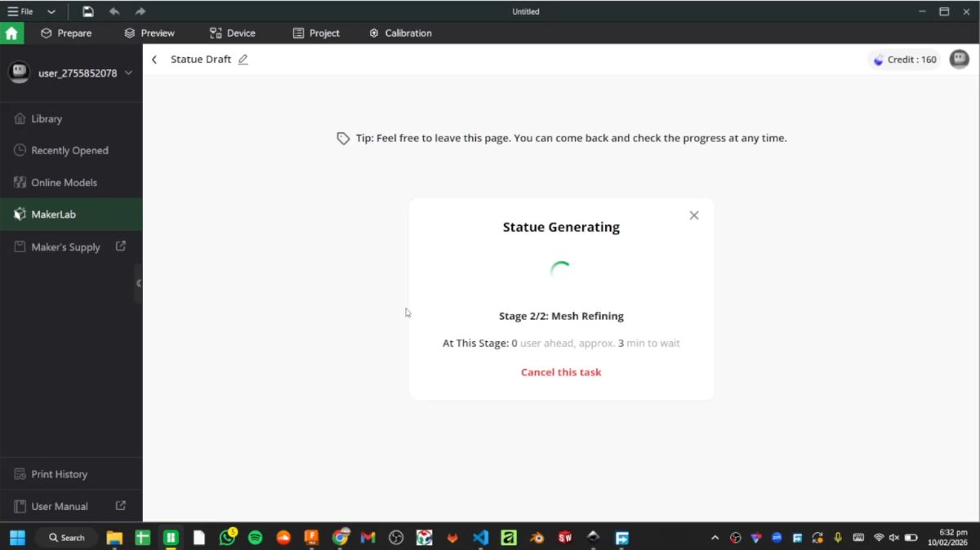This screenshot has height=550, width=980.
Task: Open Print History from sidebar
Action: coord(59,473)
